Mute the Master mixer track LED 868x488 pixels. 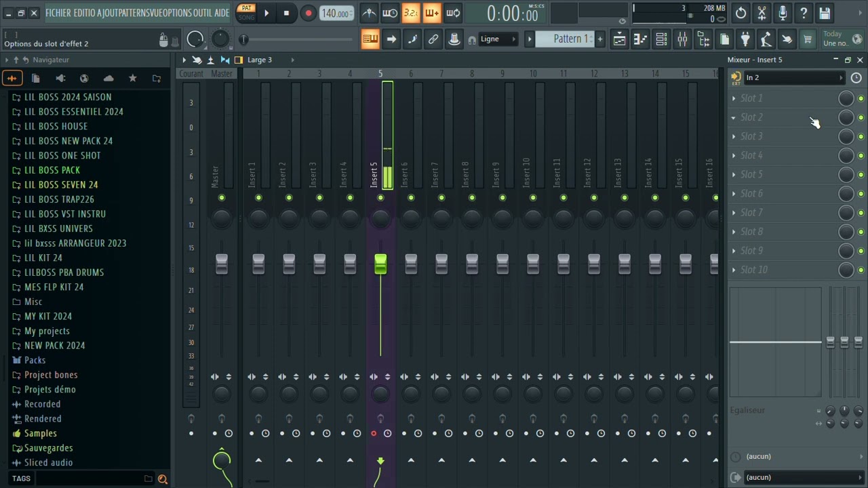click(222, 198)
